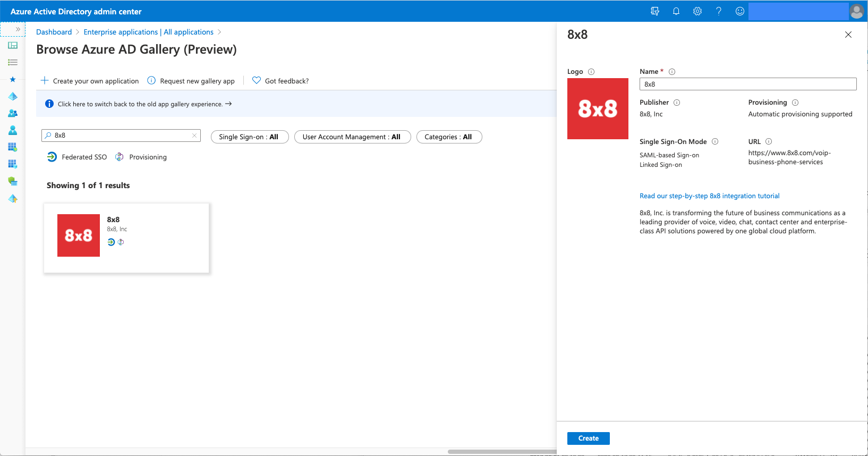868x456 pixels.
Task: Focus the gallery search field
Action: click(121, 136)
